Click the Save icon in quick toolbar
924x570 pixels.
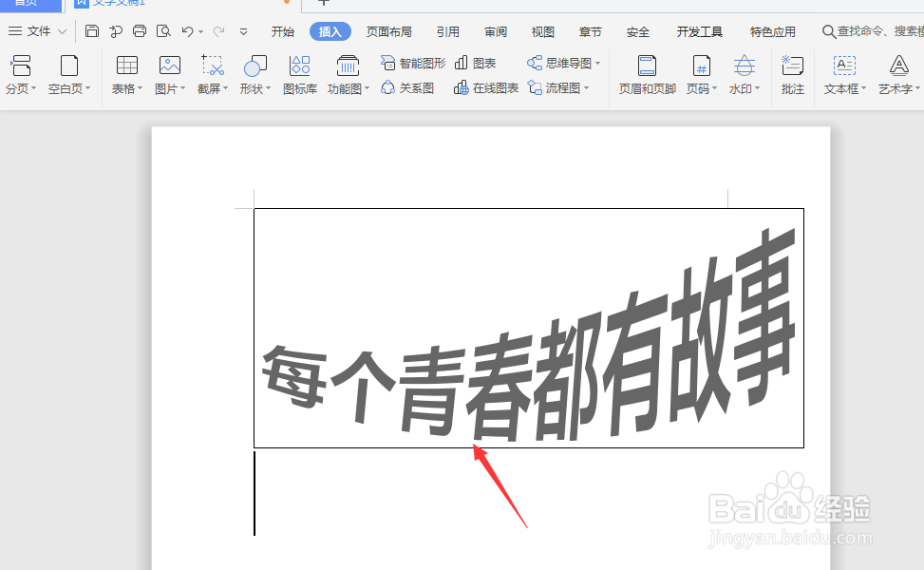tap(92, 31)
